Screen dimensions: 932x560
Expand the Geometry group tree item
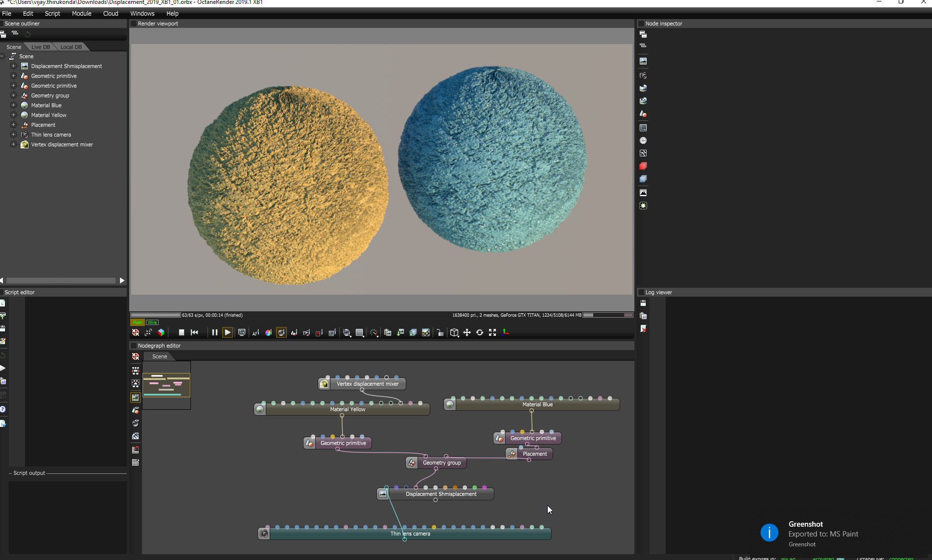coord(14,95)
